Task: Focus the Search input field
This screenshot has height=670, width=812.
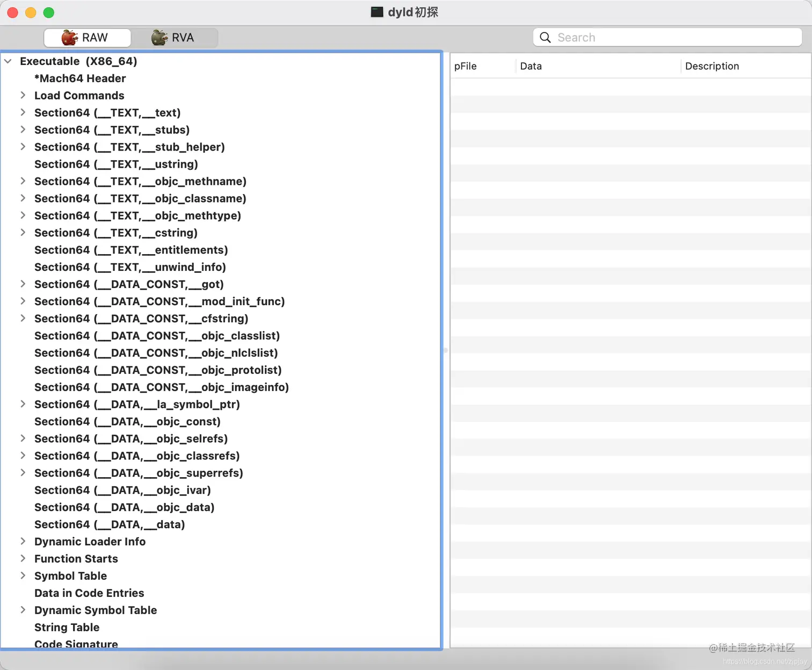Action: pos(668,38)
